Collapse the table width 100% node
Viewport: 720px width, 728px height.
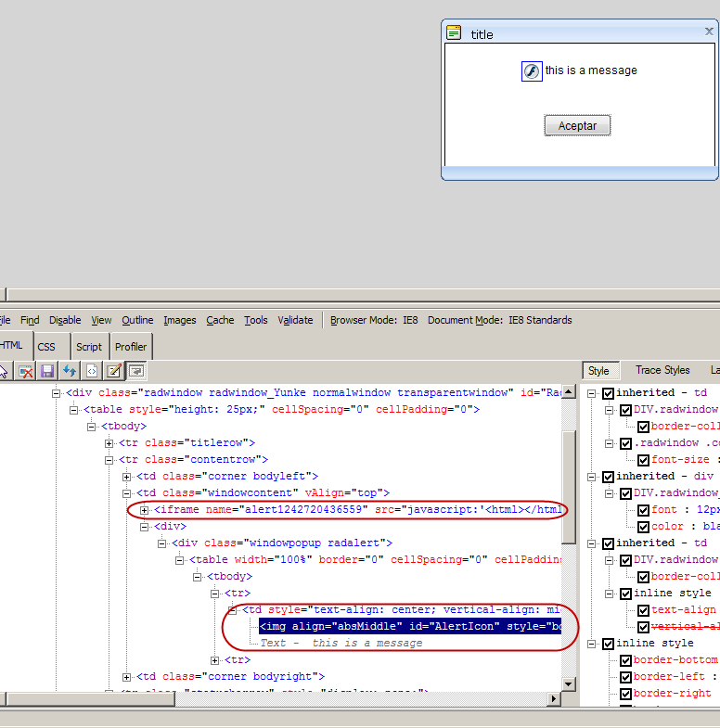[179, 561]
